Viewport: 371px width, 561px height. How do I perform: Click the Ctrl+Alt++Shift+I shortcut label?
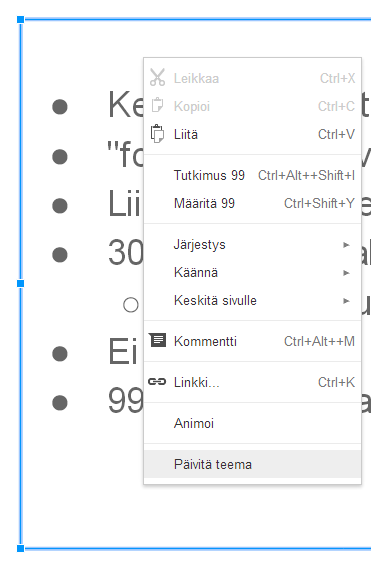306,175
